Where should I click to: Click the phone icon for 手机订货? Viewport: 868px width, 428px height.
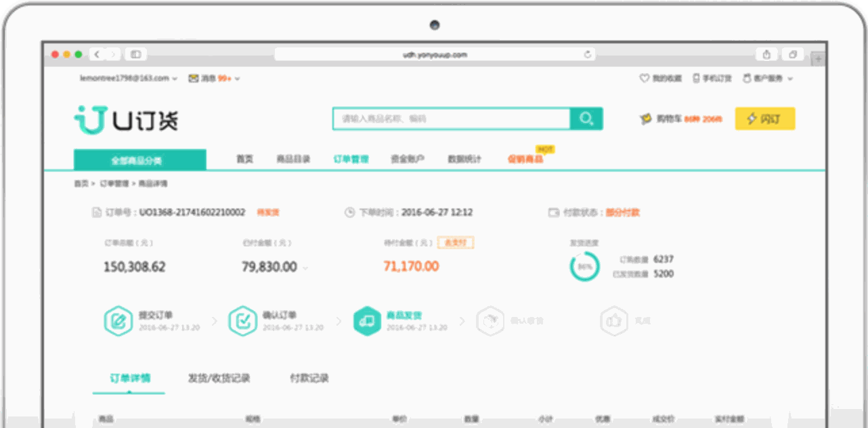click(x=695, y=79)
